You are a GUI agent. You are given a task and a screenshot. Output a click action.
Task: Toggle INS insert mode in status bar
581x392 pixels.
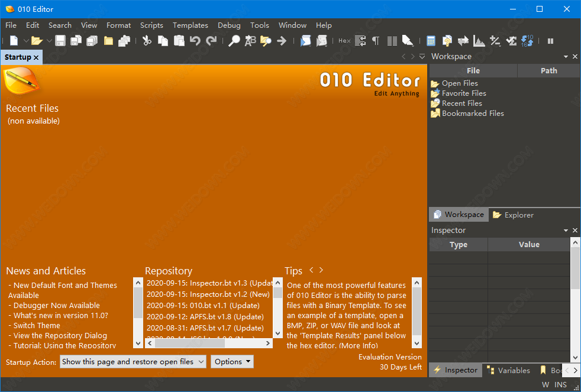pyautogui.click(x=560, y=385)
